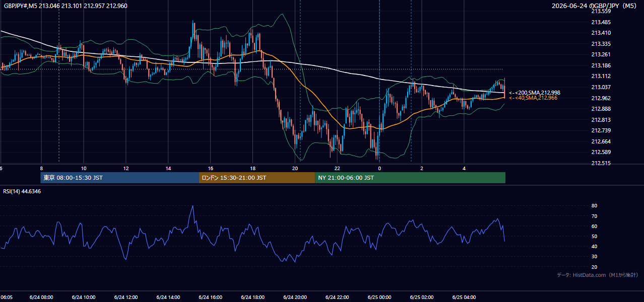Click price axis label 213.335

coord(601,44)
